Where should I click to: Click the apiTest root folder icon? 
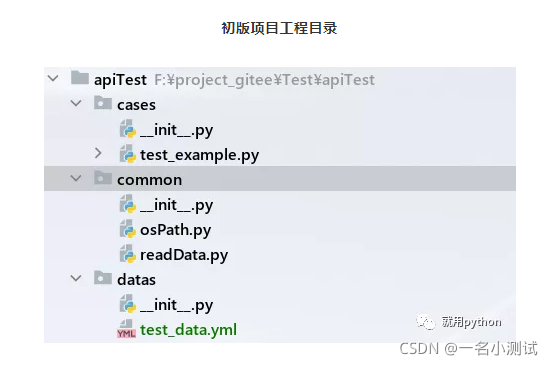click(79, 78)
